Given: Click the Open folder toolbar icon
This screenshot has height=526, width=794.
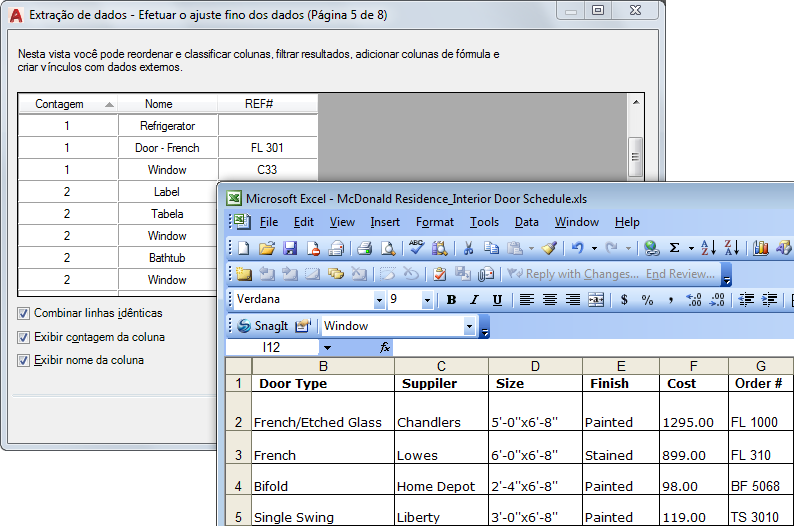Looking at the screenshot, I should 267,248.
